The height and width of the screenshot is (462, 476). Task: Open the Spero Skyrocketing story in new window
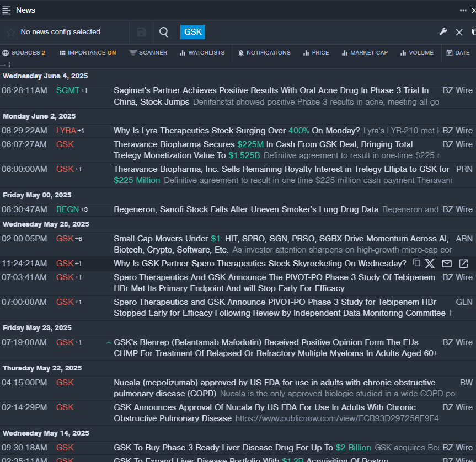click(463, 264)
